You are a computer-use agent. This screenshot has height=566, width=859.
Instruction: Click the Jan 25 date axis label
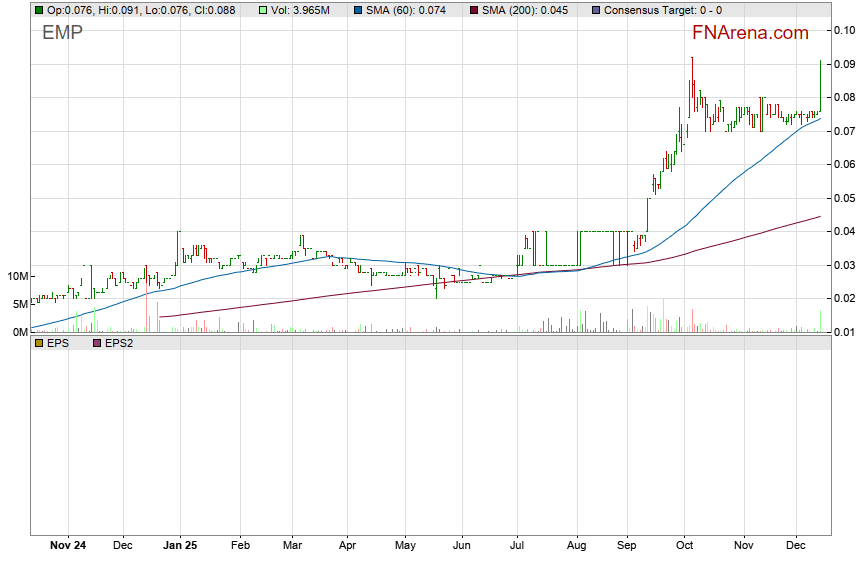181,546
